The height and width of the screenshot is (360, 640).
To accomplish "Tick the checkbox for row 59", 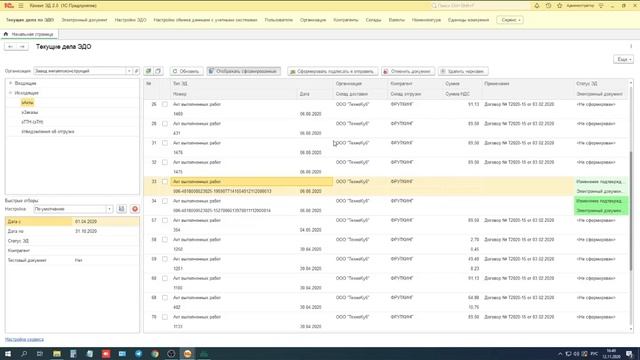I will click(165, 259).
